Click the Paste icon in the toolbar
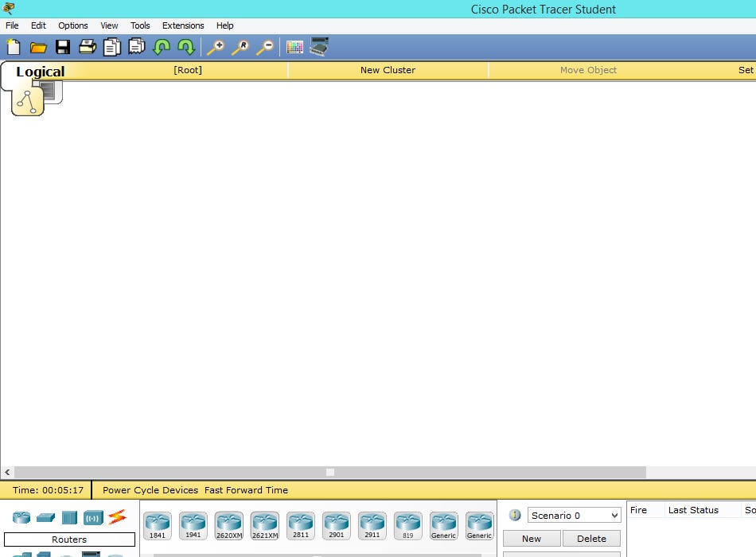Viewport: 756px width, 557px height. coord(137,47)
